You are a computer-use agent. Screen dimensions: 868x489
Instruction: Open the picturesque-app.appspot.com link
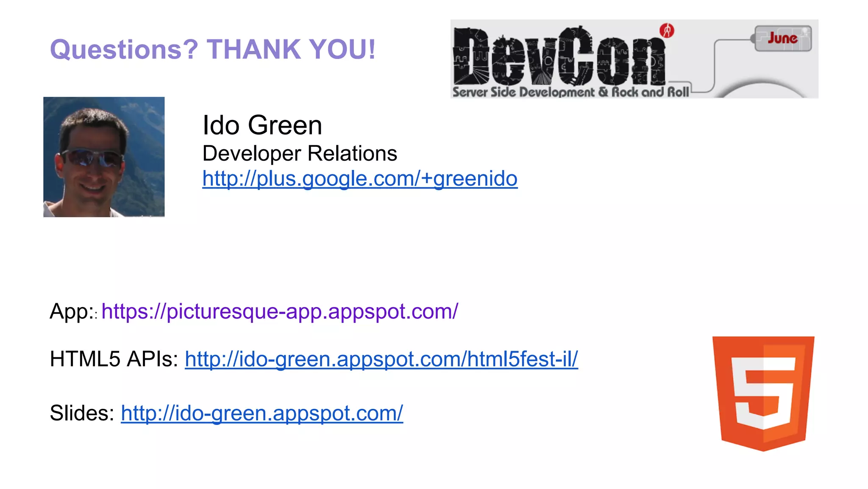(280, 311)
